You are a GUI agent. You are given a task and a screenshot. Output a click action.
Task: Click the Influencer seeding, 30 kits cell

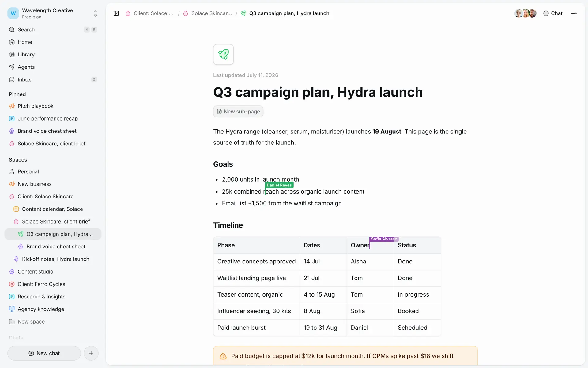[x=257, y=311]
